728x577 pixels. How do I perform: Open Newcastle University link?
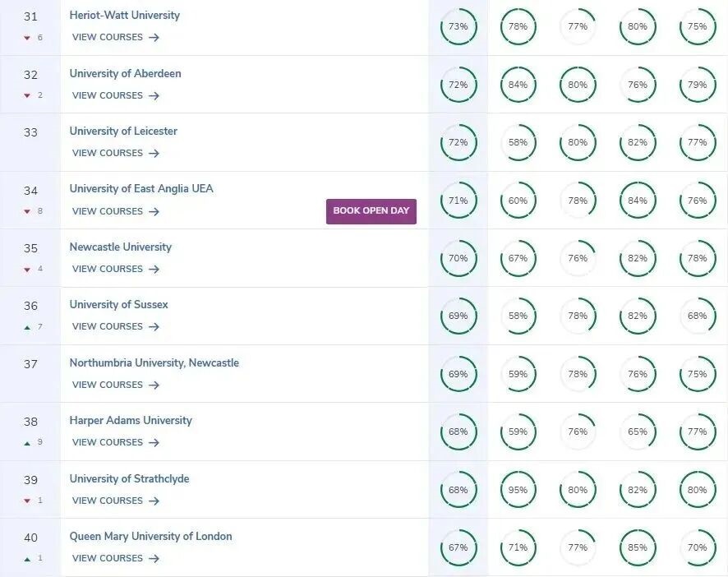tap(121, 247)
